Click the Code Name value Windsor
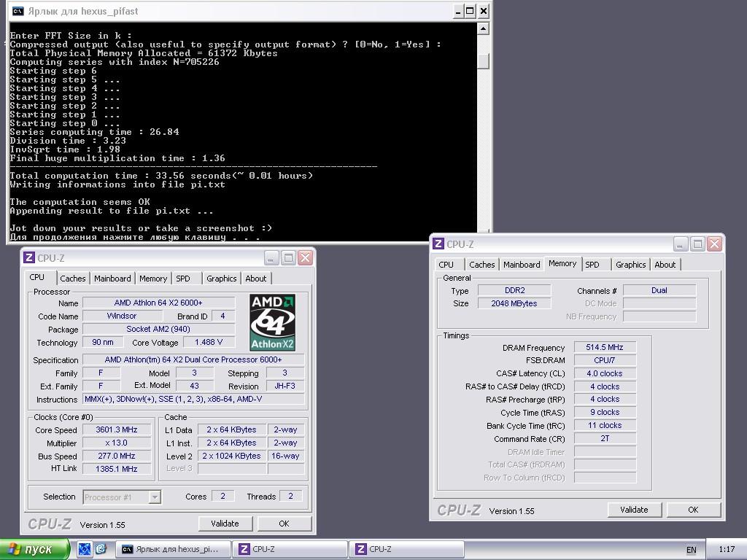The width and height of the screenshot is (747, 560). coord(122,316)
